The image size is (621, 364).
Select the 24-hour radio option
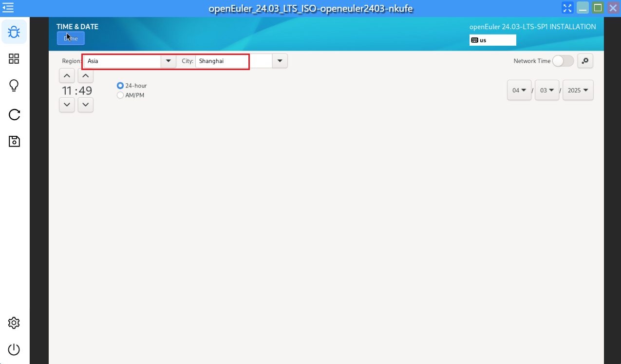[120, 86]
